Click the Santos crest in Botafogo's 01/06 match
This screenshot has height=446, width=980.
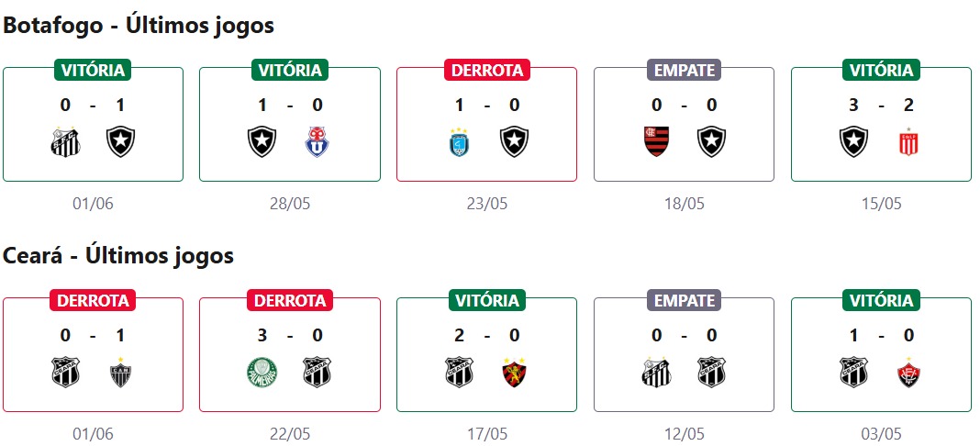tap(65, 141)
